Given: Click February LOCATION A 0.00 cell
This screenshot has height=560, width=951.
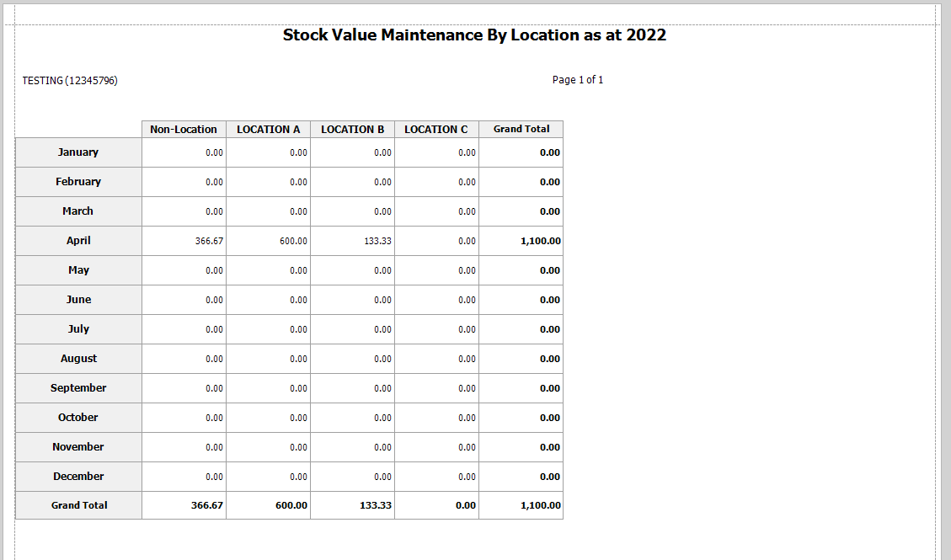Looking at the screenshot, I should click(268, 182).
